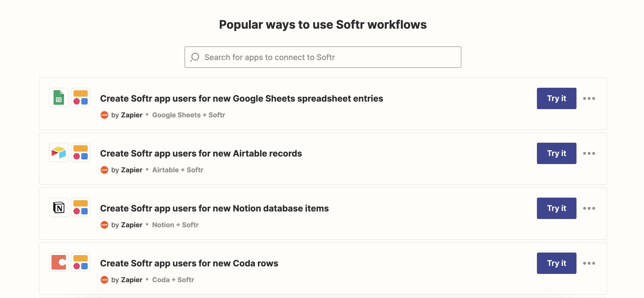Screen dimensions: 644x298
Task: Click the Softr icon in the Coda workflow card
Action: (x=81, y=262)
